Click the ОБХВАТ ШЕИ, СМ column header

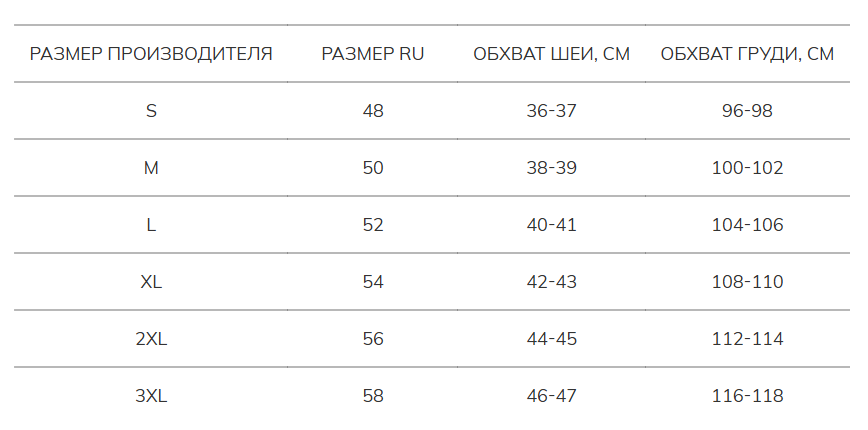click(551, 54)
